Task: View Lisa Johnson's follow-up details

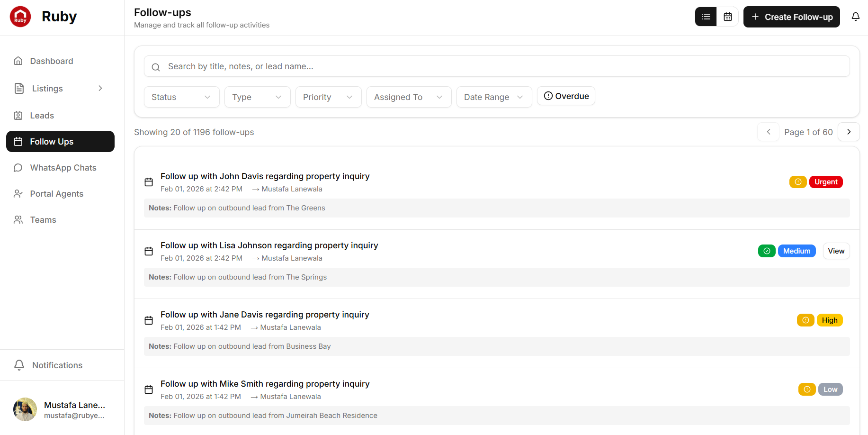Action: 836,251
